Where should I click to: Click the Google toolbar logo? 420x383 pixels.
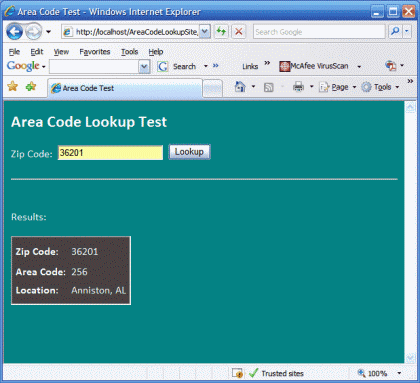point(23,66)
